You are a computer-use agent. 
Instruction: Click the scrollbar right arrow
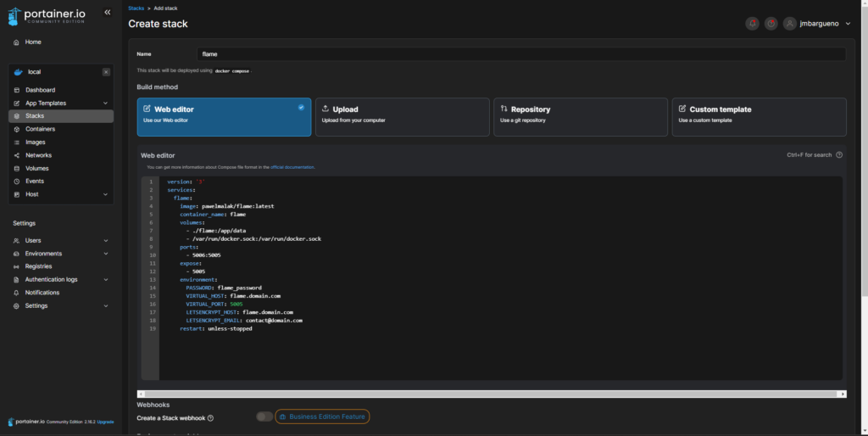843,394
